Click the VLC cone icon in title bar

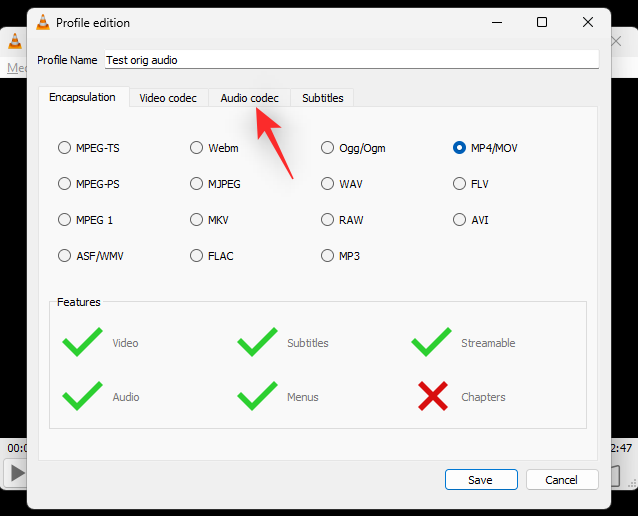pos(43,22)
